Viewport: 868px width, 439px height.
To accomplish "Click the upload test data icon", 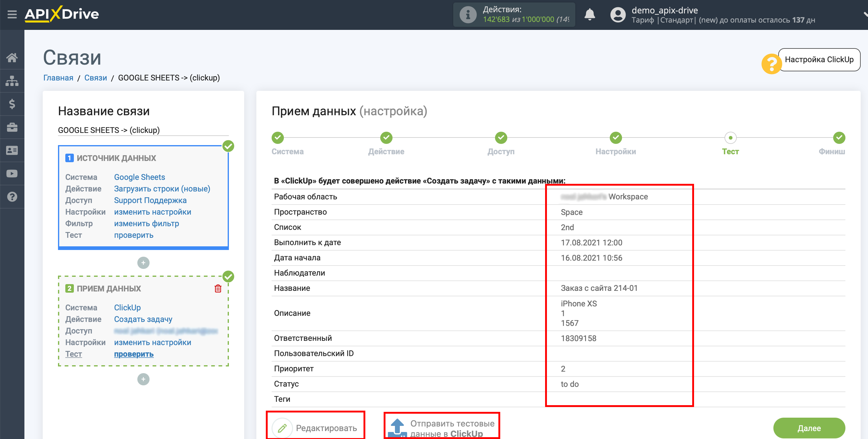I will 397,428.
